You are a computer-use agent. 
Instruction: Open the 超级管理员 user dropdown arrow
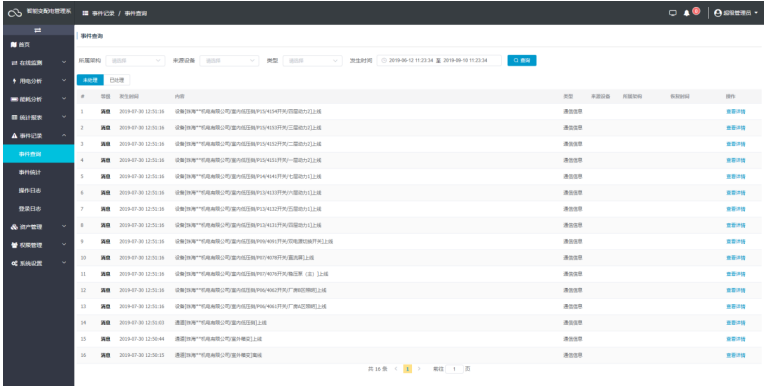click(x=756, y=13)
